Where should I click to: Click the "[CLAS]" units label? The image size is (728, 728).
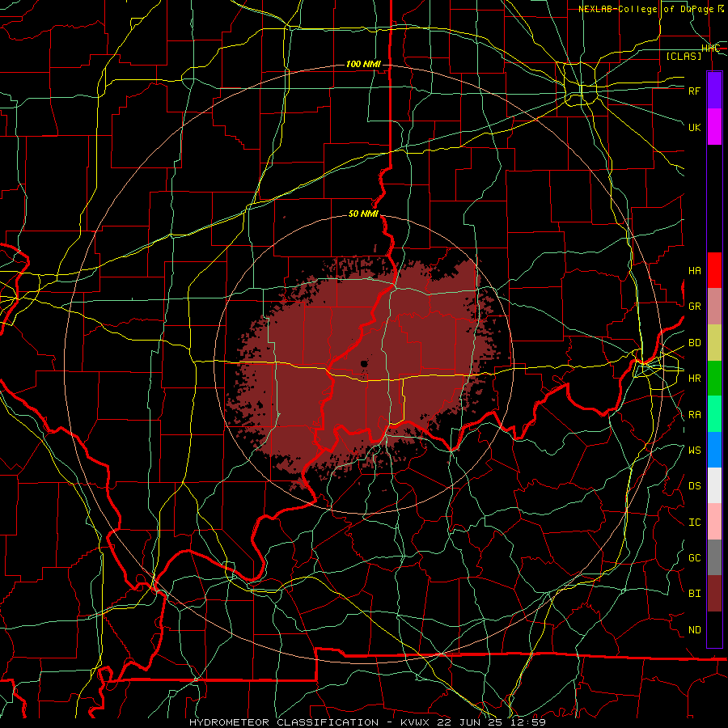coord(684,57)
